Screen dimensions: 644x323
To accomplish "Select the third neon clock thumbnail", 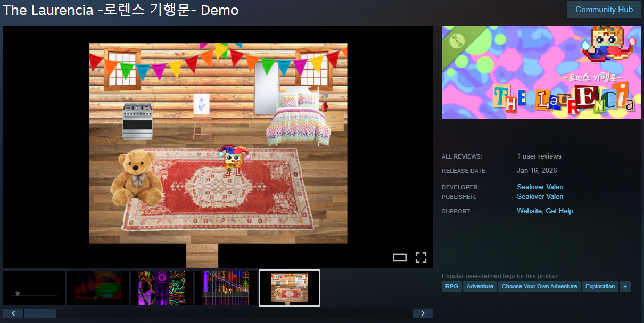I will (x=162, y=288).
